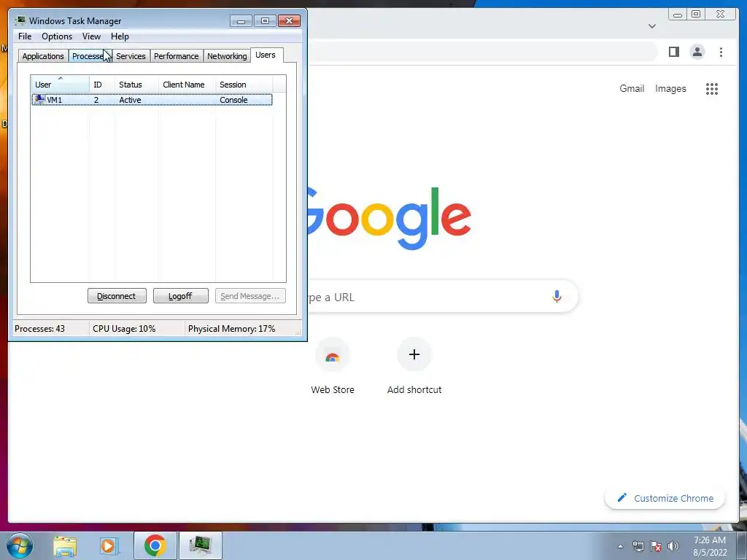Click the voice search microphone icon
This screenshot has height=560, width=747.
[557, 297]
